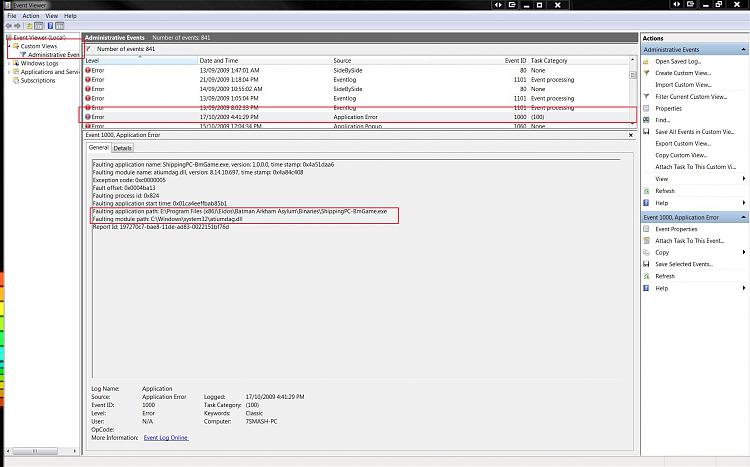Click Copy Custom View action
The image size is (750, 467).
pos(681,155)
